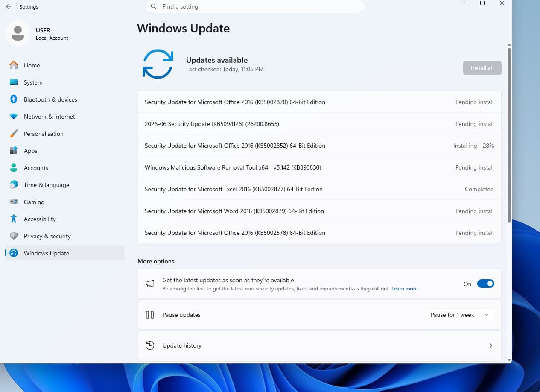Screen dimensions: 540x392
Task: Open Accounts settings
Action: pos(65,168)
